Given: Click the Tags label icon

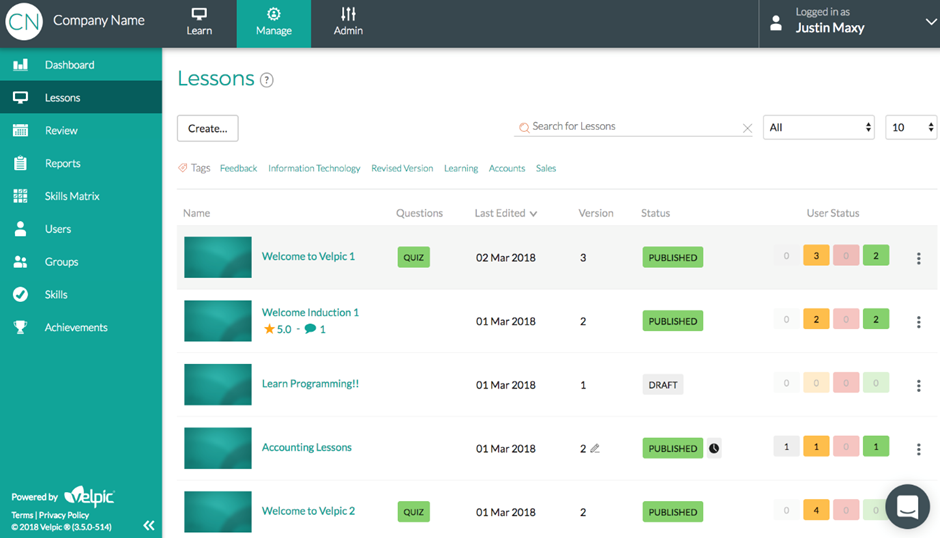Looking at the screenshot, I should click(x=183, y=168).
